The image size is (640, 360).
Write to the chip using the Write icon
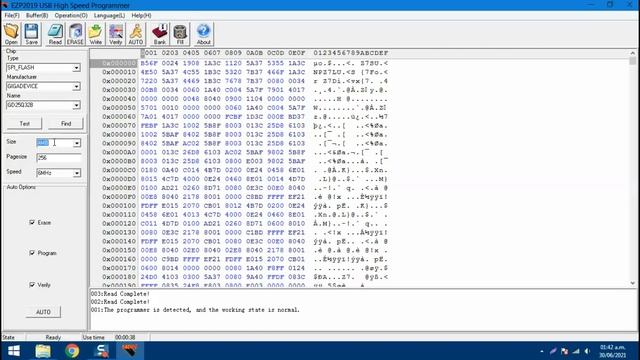[x=96, y=34]
